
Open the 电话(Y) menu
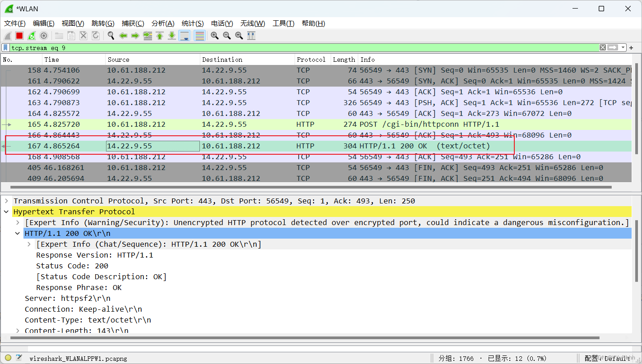(222, 23)
